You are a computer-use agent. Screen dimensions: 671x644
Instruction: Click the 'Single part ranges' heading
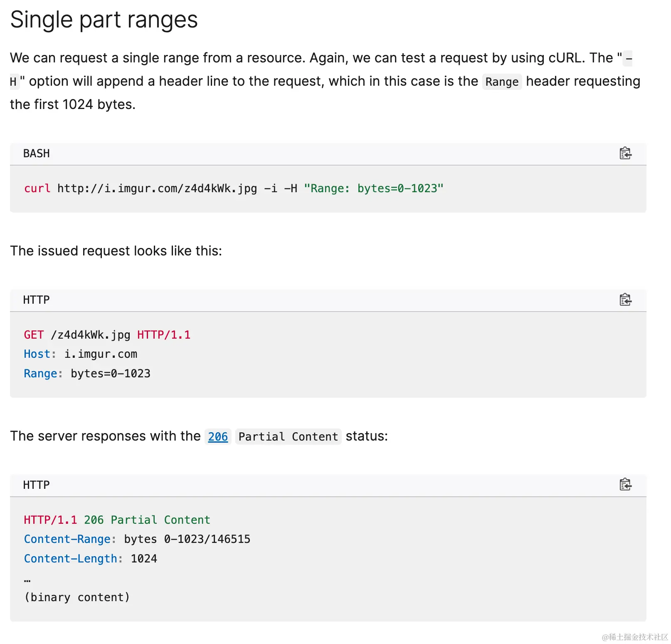tap(104, 20)
